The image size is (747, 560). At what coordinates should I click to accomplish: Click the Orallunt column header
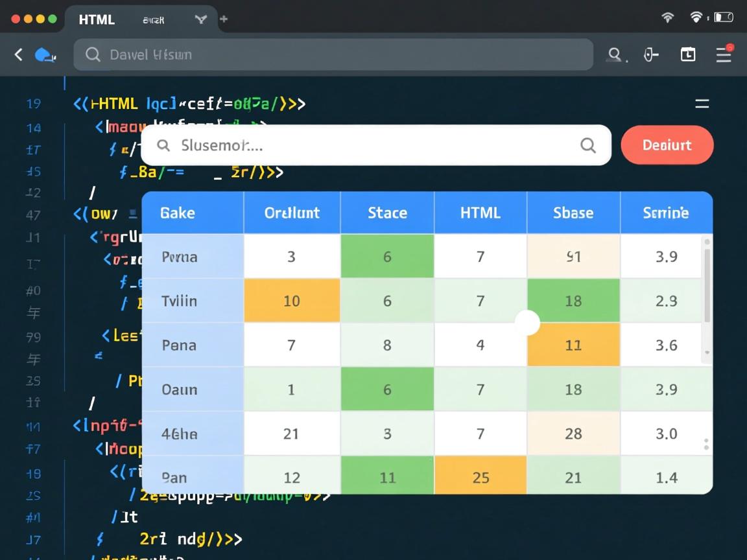pos(292,213)
